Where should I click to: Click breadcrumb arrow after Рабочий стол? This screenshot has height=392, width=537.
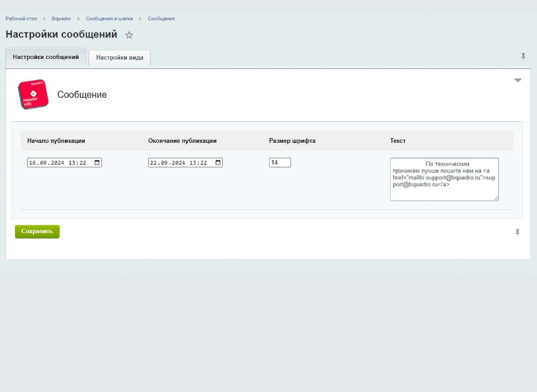pos(44,19)
